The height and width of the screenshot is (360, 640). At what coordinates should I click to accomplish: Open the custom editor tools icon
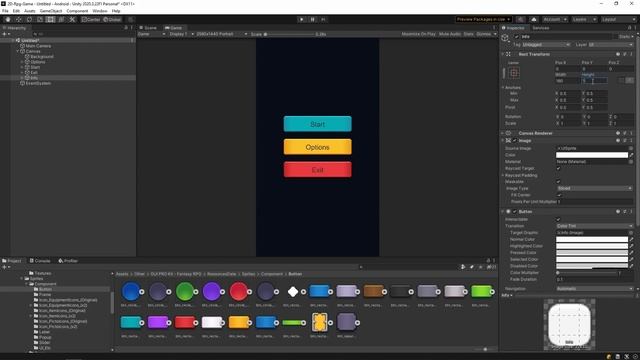click(x=72, y=19)
